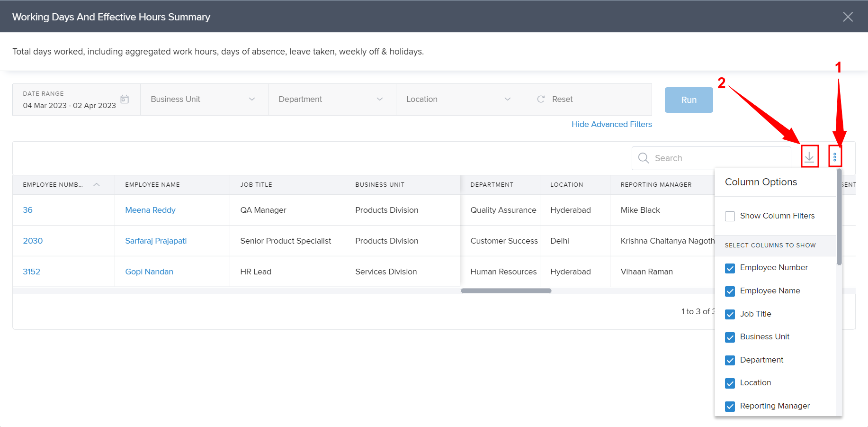Screen dimensions: 868x427
Task: Click sort arrow on Employee Number column
Action: 97,185
